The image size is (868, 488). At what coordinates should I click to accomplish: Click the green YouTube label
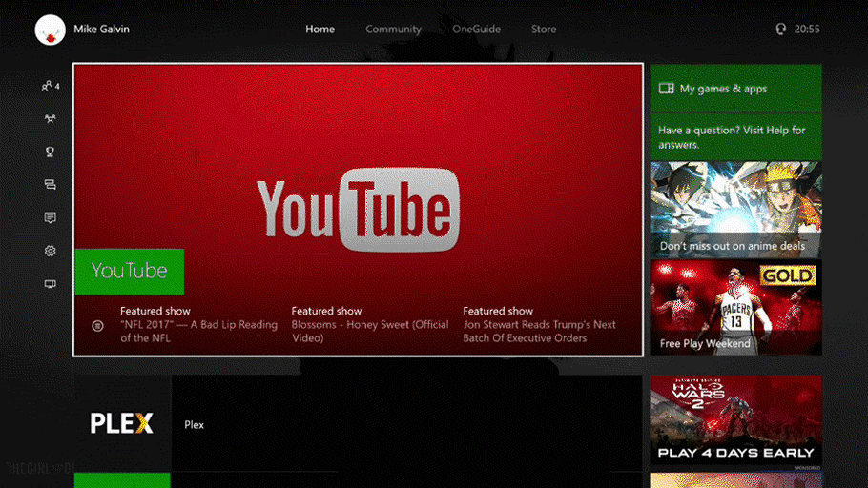130,271
